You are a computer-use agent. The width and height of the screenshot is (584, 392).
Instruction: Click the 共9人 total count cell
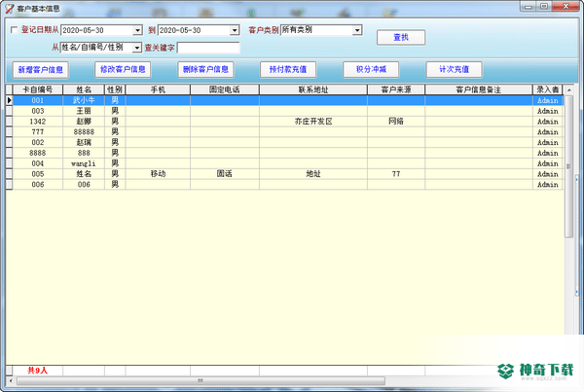point(38,371)
